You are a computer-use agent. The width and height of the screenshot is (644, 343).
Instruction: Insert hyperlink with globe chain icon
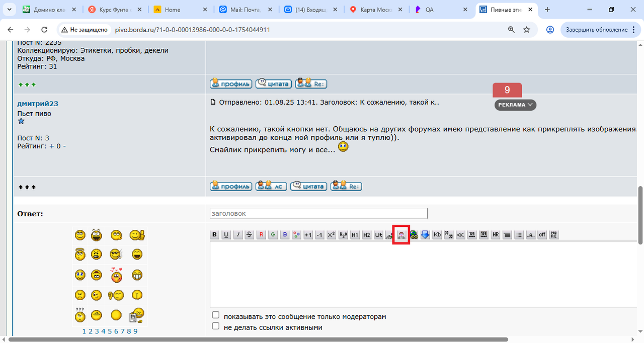[414, 235]
